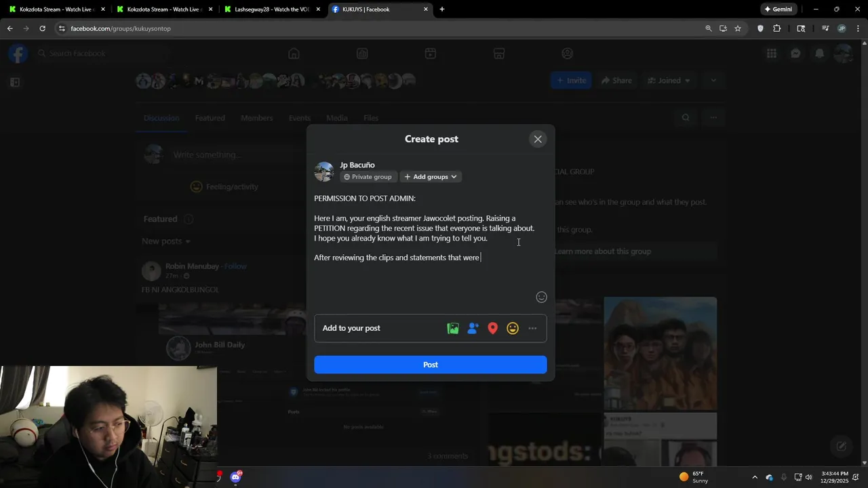Open Chrome zoom magnifier icon
The height and width of the screenshot is (488, 868).
click(x=708, y=28)
